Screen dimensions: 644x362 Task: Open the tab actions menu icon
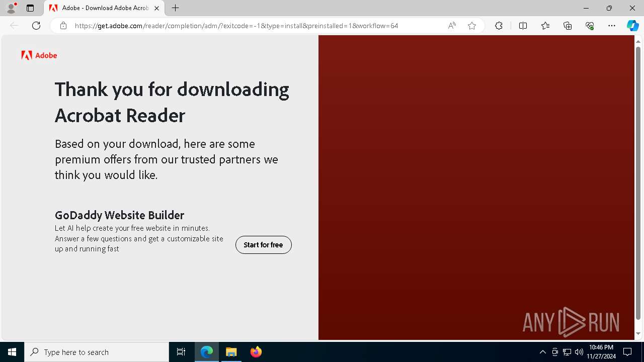(30, 8)
